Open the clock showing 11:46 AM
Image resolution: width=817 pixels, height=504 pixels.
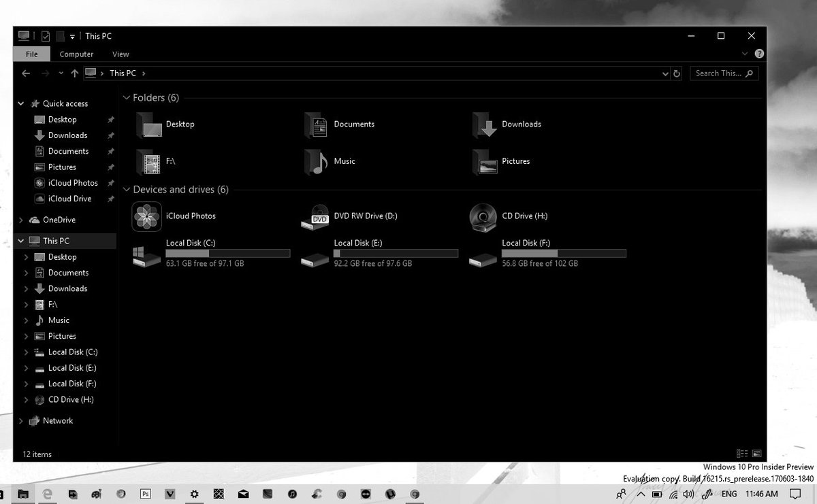[762, 494]
